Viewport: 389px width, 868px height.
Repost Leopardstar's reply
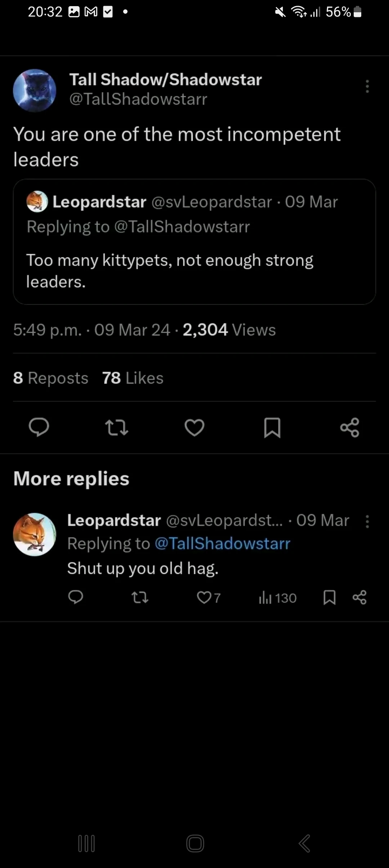(140, 597)
